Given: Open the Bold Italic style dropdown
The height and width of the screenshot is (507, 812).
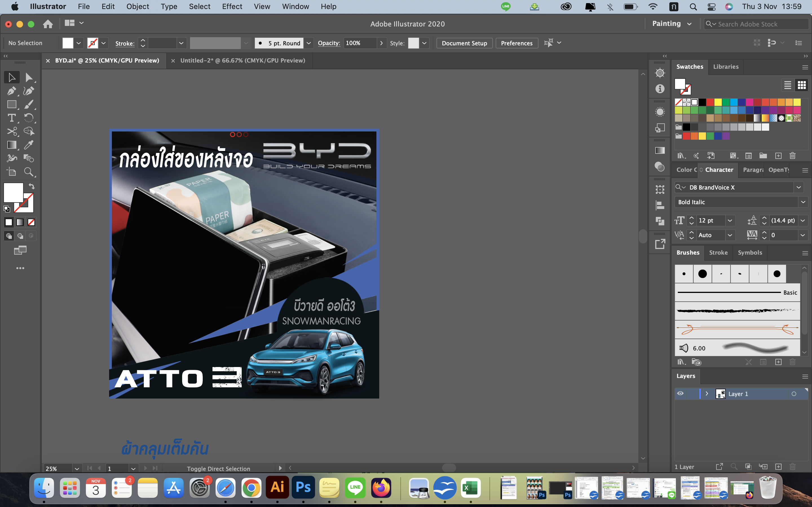Looking at the screenshot, I should coord(803,202).
